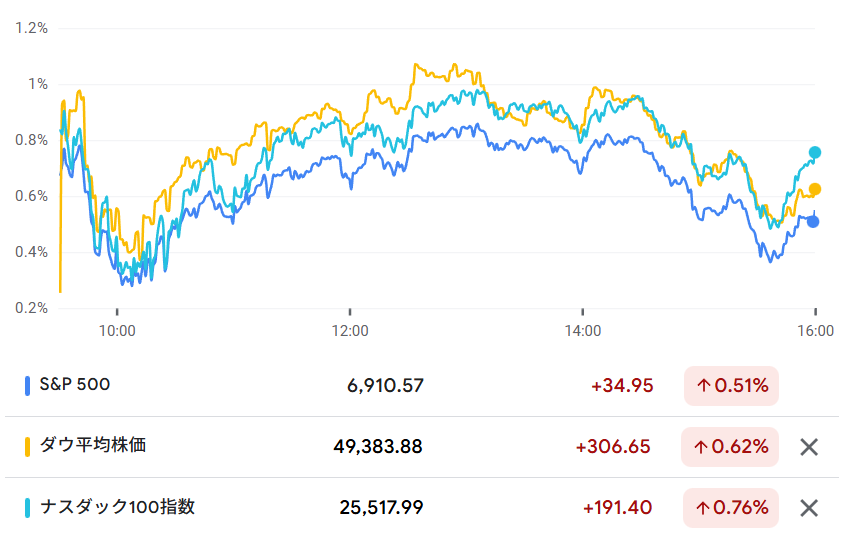The height and width of the screenshot is (536, 847).
Task: Click the S&P 500 price 6,910.57
Action: click(x=383, y=386)
